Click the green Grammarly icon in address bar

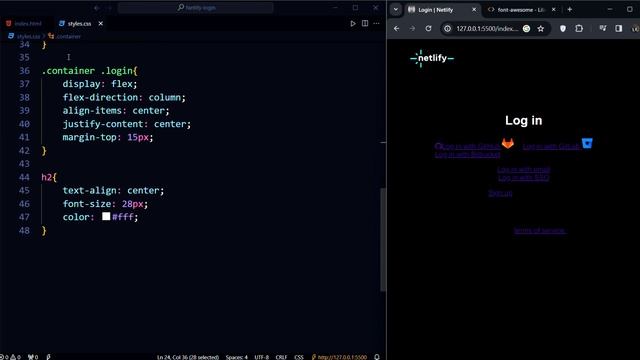coord(527,29)
